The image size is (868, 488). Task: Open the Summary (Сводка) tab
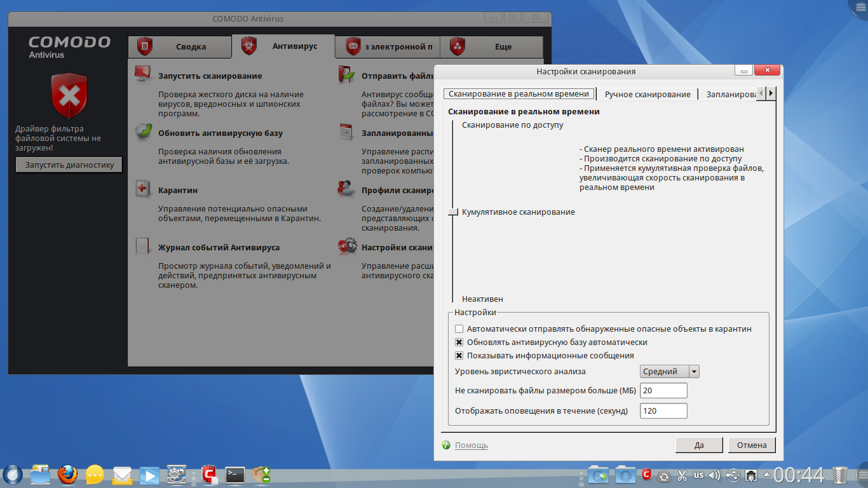pyautogui.click(x=179, y=46)
